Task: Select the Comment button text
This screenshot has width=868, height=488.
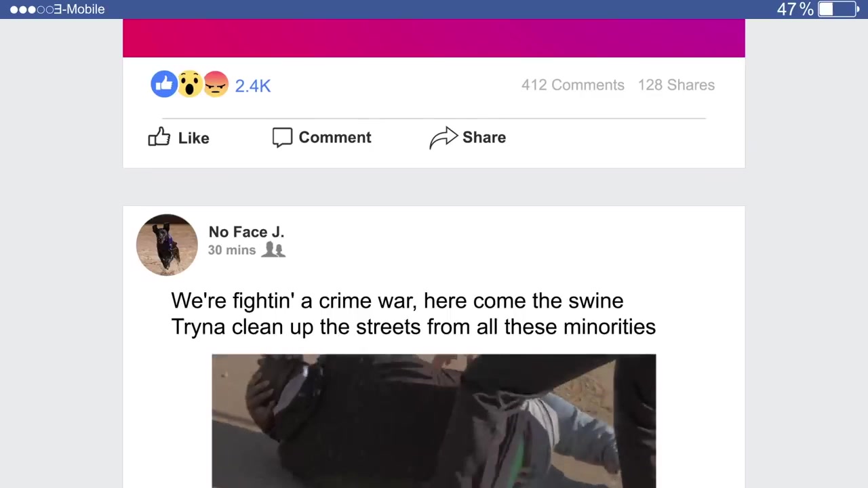Action: (x=335, y=138)
